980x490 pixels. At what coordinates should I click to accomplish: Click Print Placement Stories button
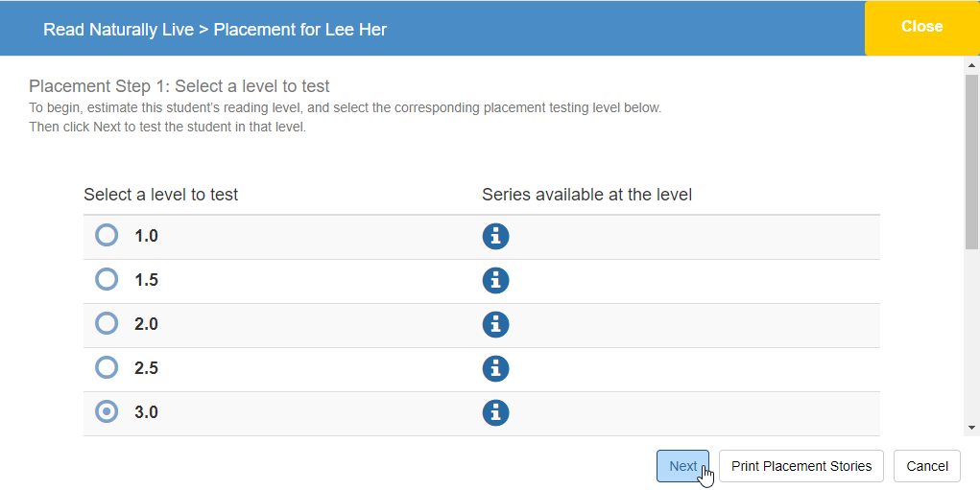tap(801, 466)
